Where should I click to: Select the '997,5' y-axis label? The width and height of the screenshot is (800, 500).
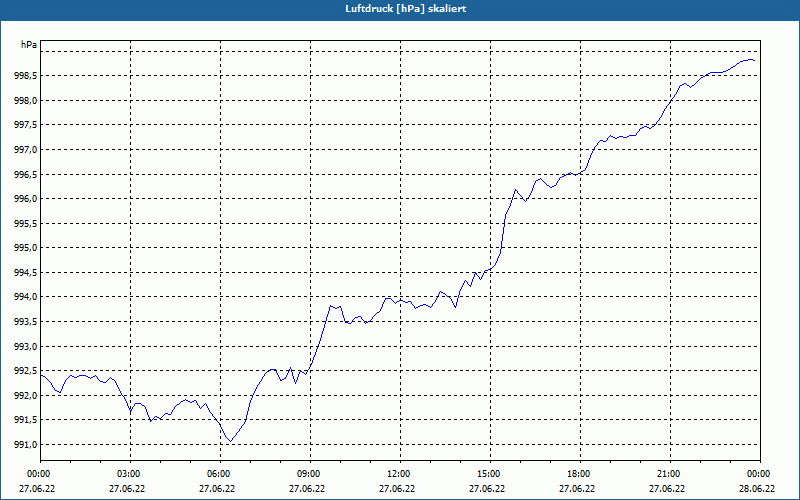click(27, 125)
